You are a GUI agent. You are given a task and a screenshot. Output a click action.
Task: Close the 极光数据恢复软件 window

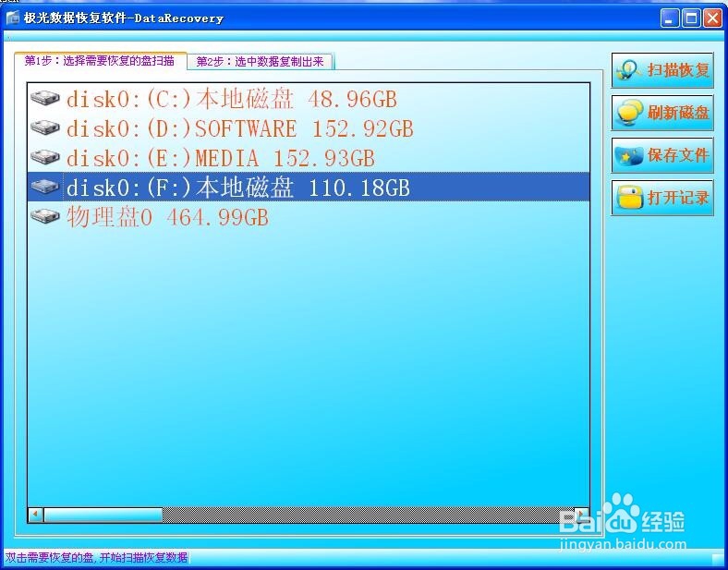pyautogui.click(x=712, y=18)
